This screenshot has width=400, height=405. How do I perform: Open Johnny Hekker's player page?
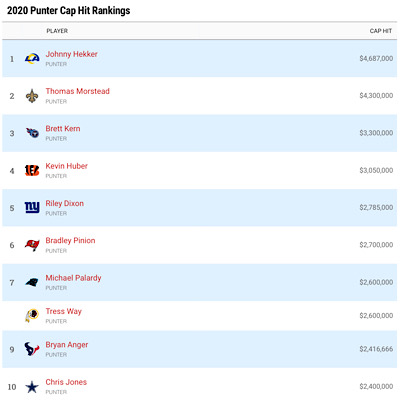click(x=71, y=54)
